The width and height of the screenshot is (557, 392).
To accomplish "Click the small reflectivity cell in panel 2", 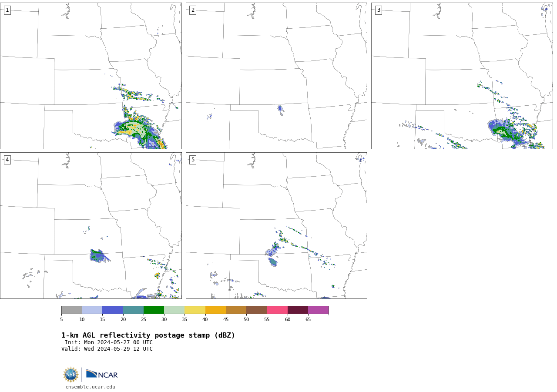I will coord(281,110).
